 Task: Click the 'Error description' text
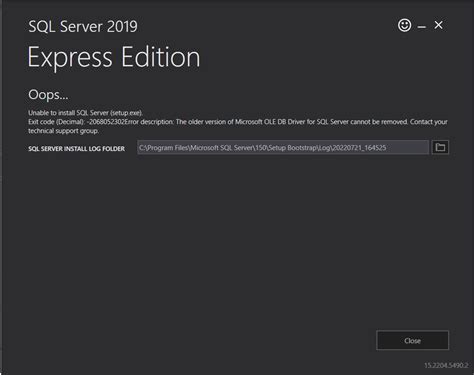(x=150, y=122)
